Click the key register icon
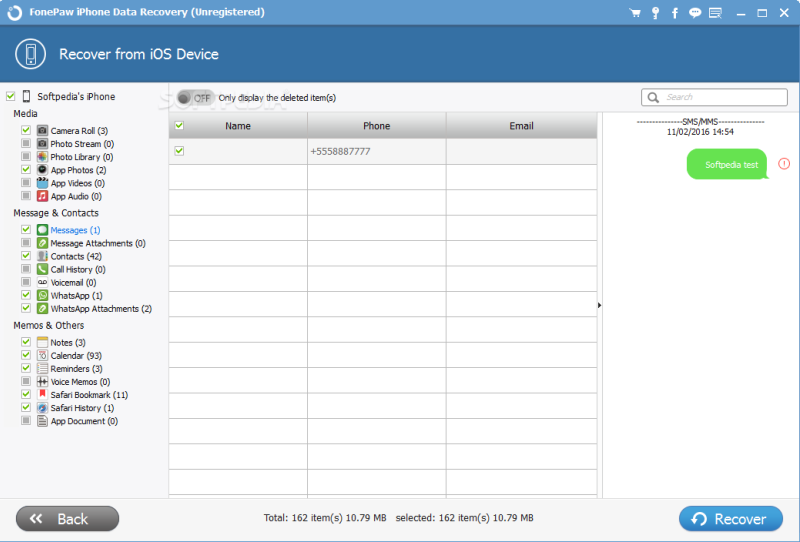 pyautogui.click(x=655, y=13)
